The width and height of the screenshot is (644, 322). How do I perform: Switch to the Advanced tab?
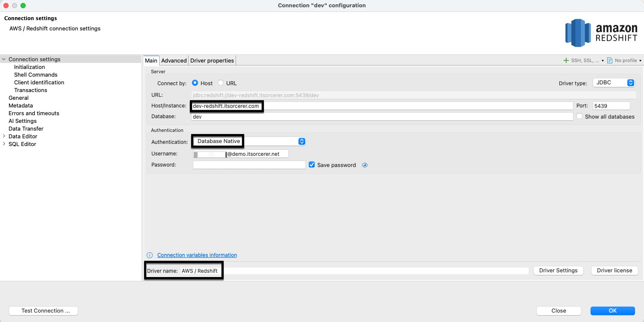point(174,60)
